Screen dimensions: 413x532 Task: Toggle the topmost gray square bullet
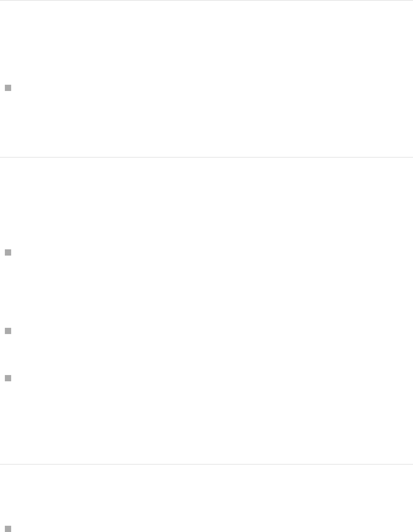pyautogui.click(x=8, y=88)
